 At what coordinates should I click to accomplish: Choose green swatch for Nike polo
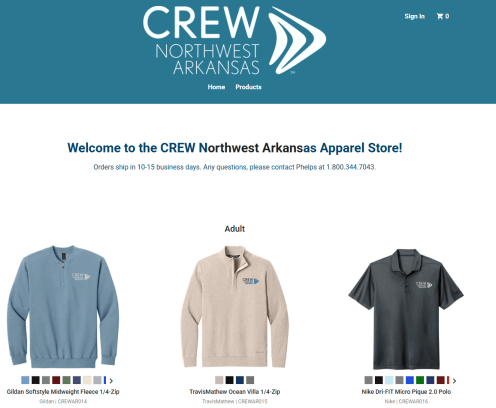[420, 380]
